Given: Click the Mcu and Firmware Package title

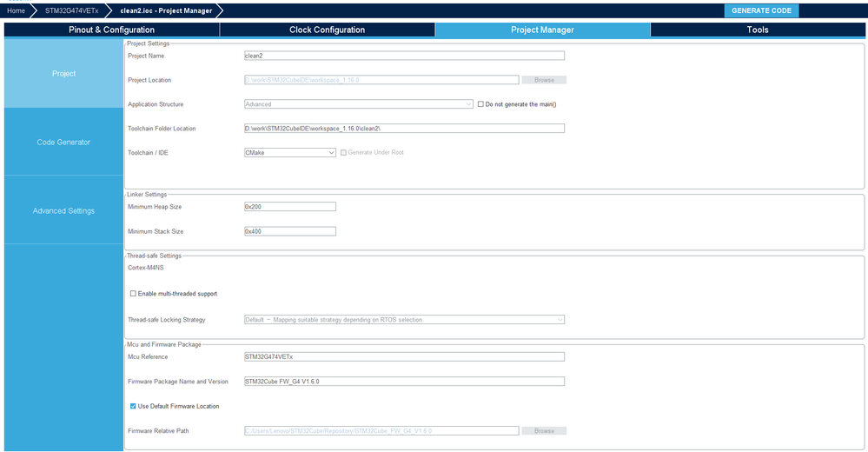Looking at the screenshot, I should click(x=164, y=344).
